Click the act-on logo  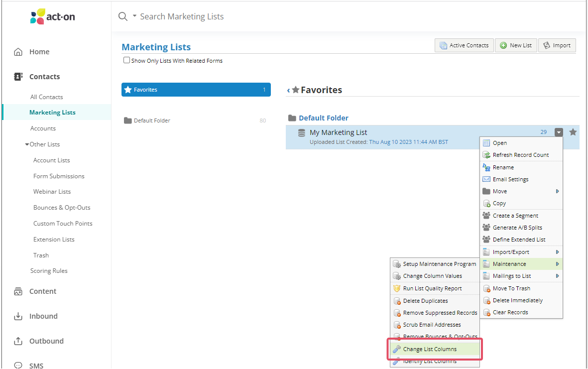tap(52, 16)
